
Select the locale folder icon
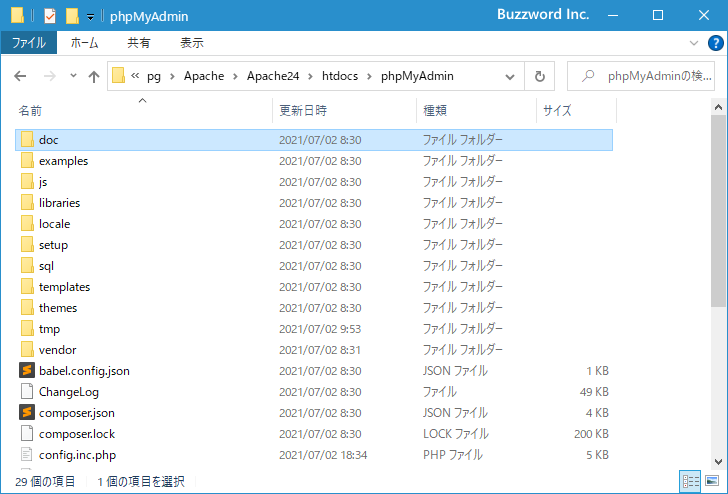coord(27,224)
